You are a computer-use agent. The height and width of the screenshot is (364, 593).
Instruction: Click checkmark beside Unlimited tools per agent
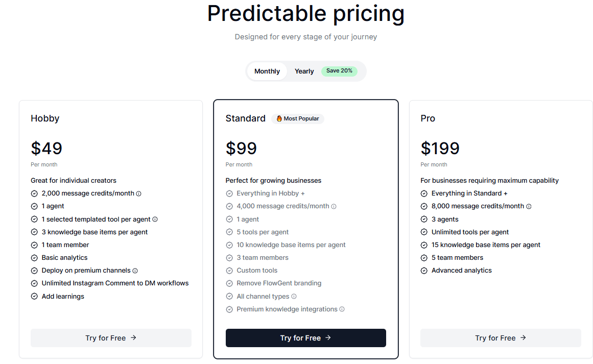[424, 232]
